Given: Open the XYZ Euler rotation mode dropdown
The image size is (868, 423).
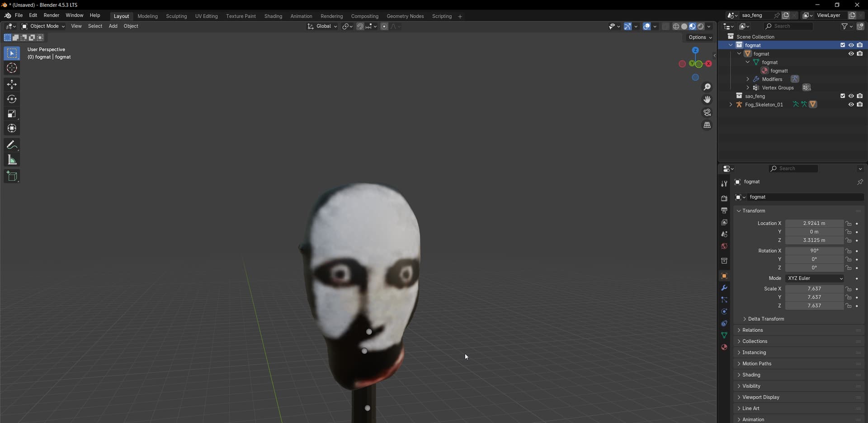Looking at the screenshot, I should click(815, 278).
